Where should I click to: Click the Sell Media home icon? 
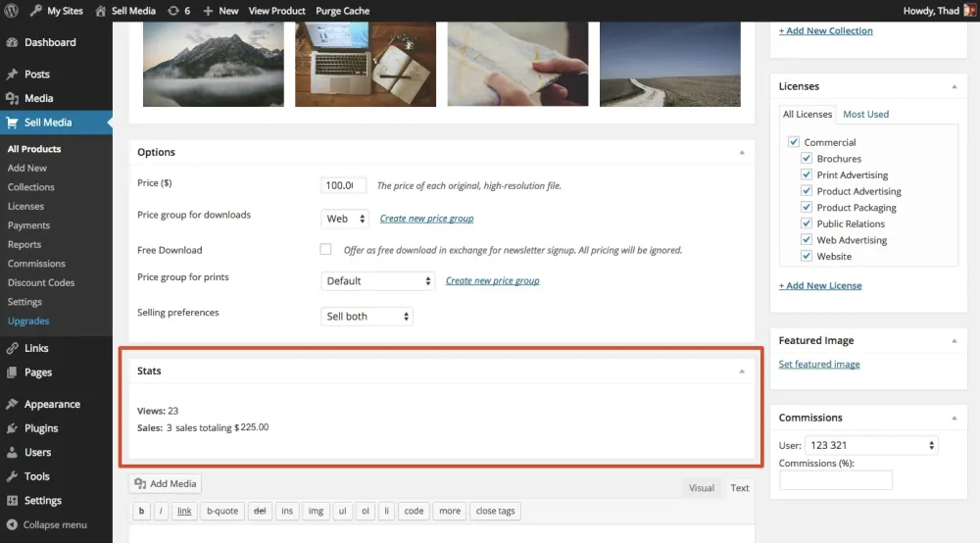click(100, 11)
